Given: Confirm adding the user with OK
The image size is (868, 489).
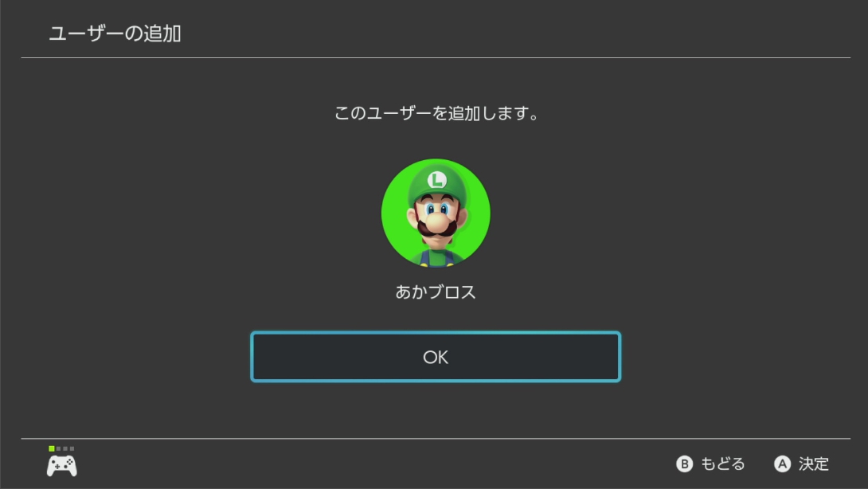Looking at the screenshot, I should 436,357.
